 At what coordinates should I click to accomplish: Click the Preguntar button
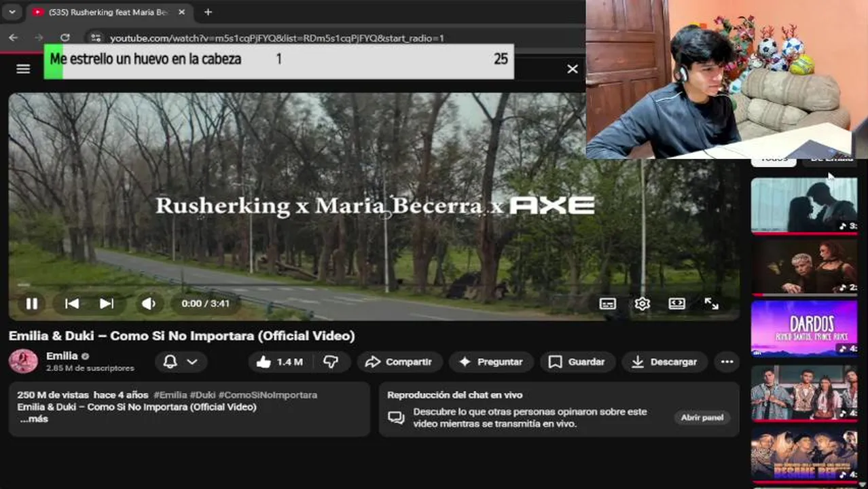coord(491,362)
